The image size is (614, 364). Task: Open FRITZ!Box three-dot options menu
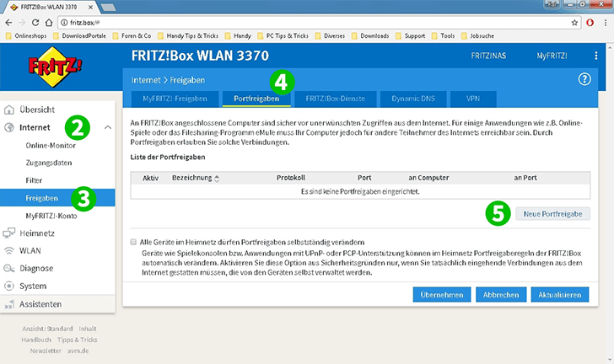[x=596, y=56]
